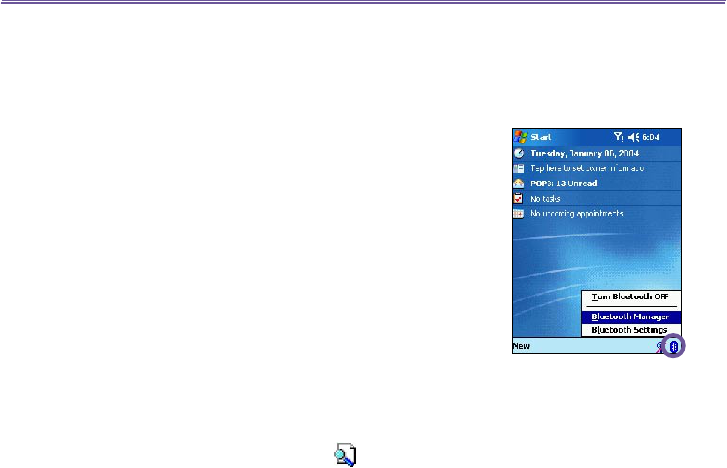
Task: Tap the New menu on bottom bar
Action: point(521,346)
